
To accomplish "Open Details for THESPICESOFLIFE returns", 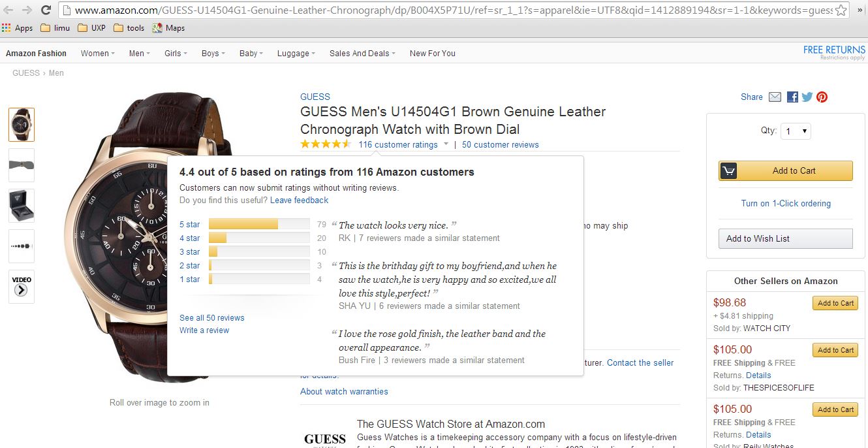I will tap(758, 376).
